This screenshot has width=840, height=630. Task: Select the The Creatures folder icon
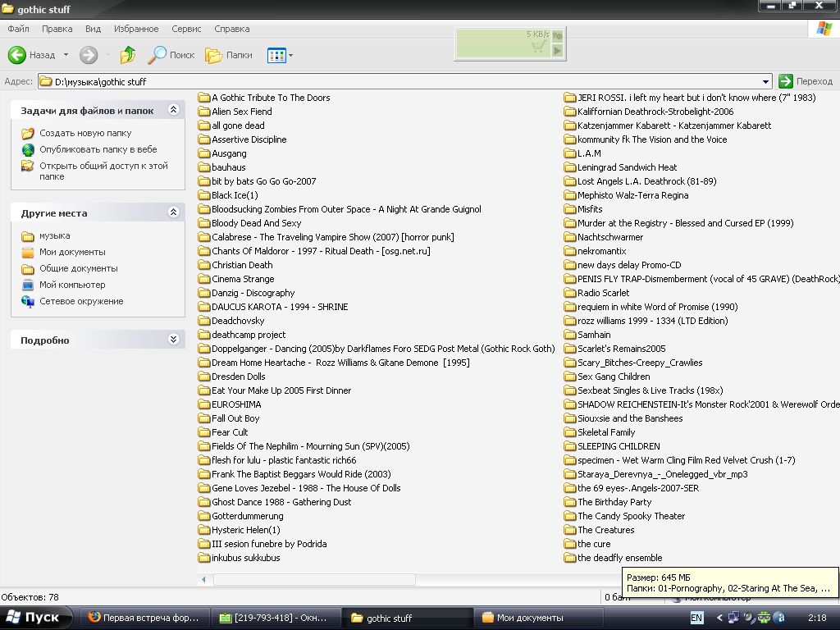click(x=569, y=530)
